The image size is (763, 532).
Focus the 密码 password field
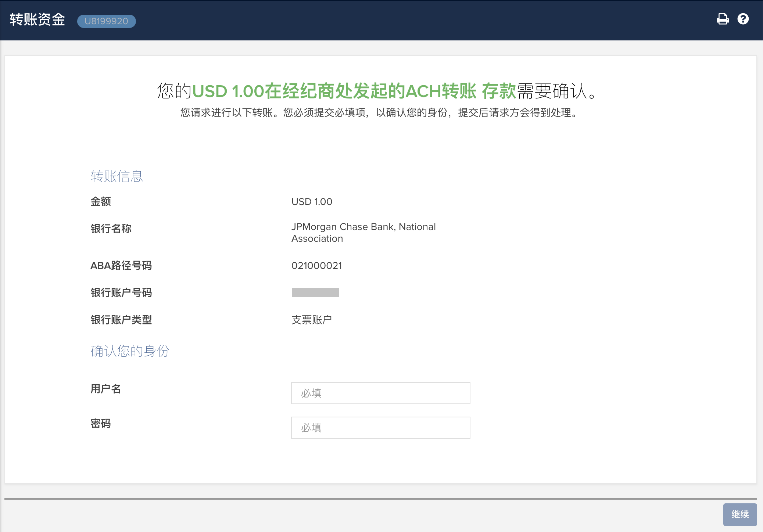(x=380, y=428)
